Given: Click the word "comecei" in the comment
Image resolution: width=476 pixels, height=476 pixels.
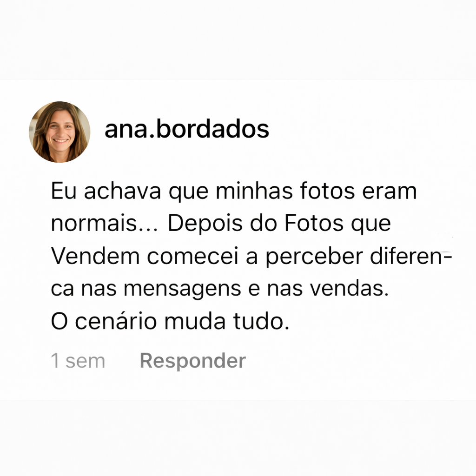Looking at the screenshot, I should coord(193,257).
